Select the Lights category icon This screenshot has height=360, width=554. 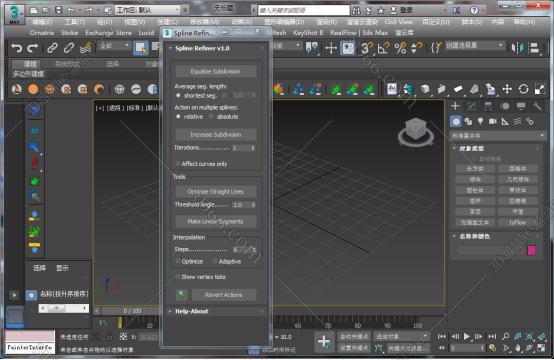click(480, 122)
